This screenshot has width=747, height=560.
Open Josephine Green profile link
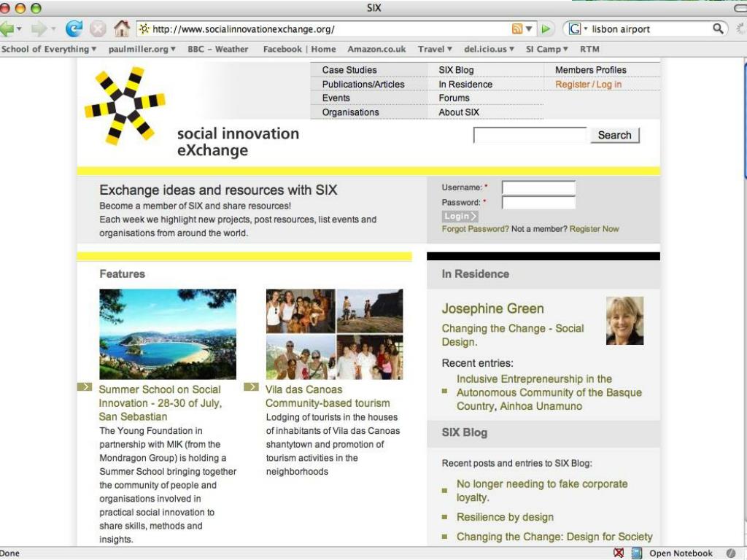(x=492, y=308)
